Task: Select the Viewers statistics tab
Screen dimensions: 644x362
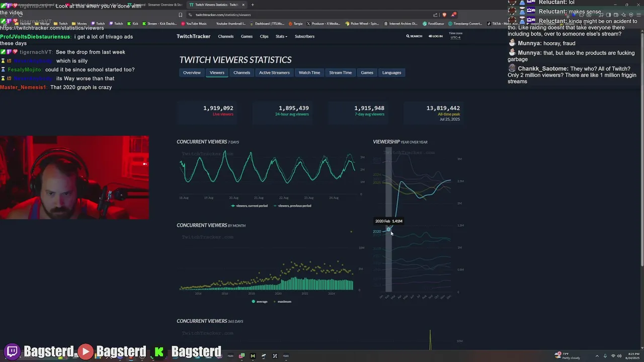Action: pyautogui.click(x=217, y=72)
